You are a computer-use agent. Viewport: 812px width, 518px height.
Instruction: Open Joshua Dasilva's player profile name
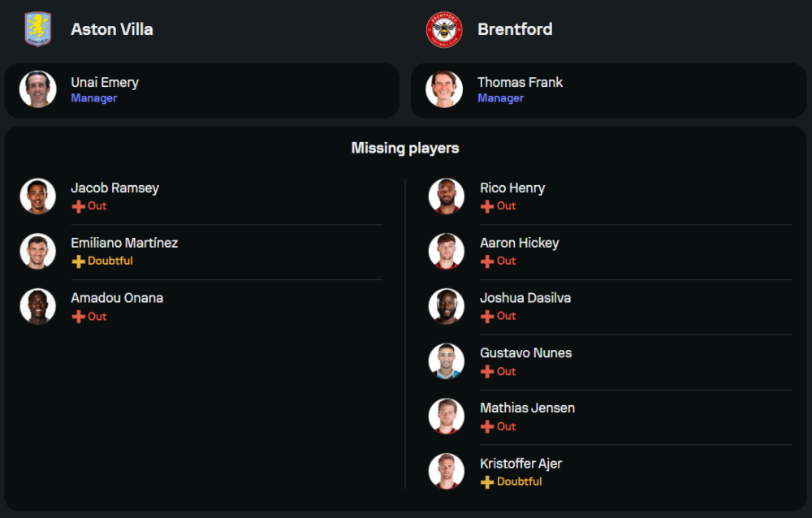coord(525,298)
